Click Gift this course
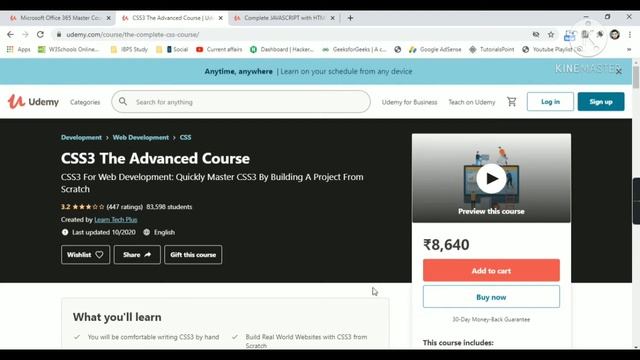Image resolution: width=640 pixels, height=360 pixels. point(193,255)
